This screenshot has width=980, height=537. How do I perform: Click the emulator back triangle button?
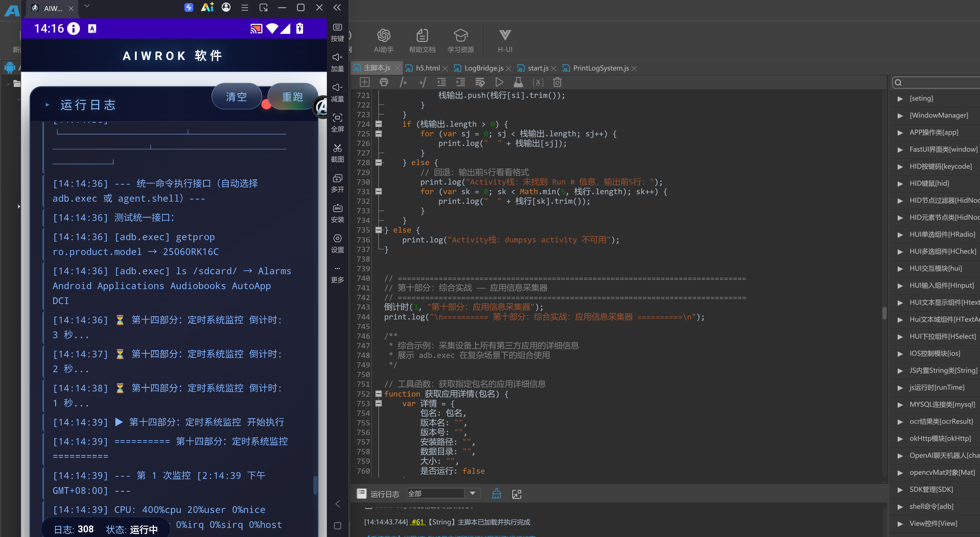pyautogui.click(x=337, y=504)
